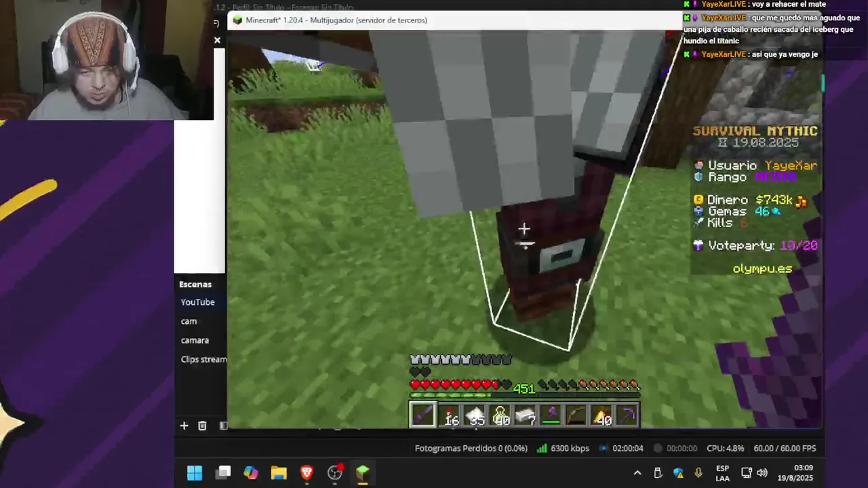868x488 pixels.
Task: Select the hotbar item with count 35
Action: tap(474, 415)
